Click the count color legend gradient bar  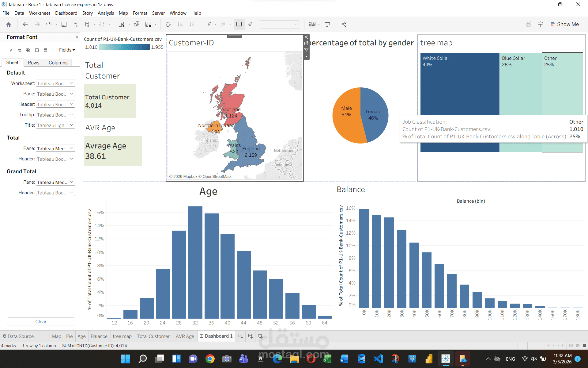click(124, 47)
